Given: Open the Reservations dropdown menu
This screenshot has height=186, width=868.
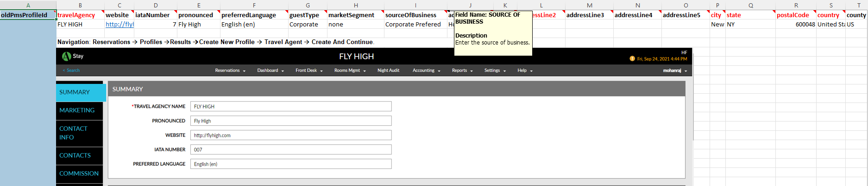Looking at the screenshot, I should pyautogui.click(x=230, y=71).
